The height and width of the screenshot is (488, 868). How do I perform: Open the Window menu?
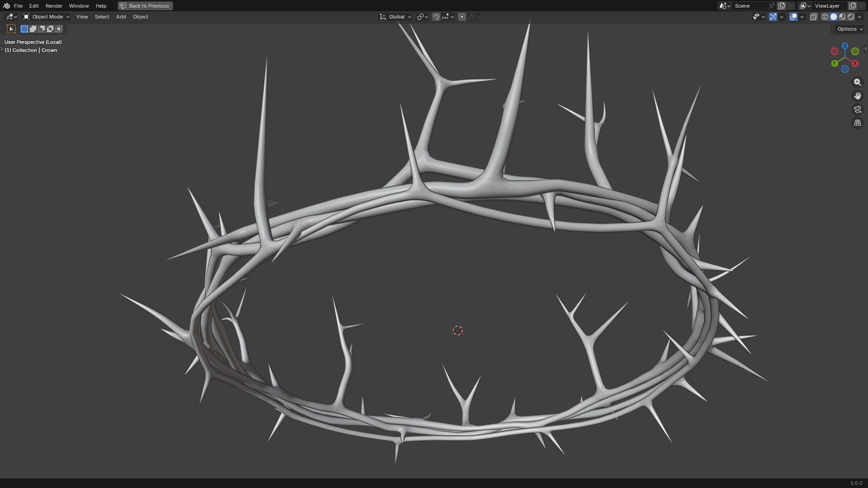(x=79, y=6)
